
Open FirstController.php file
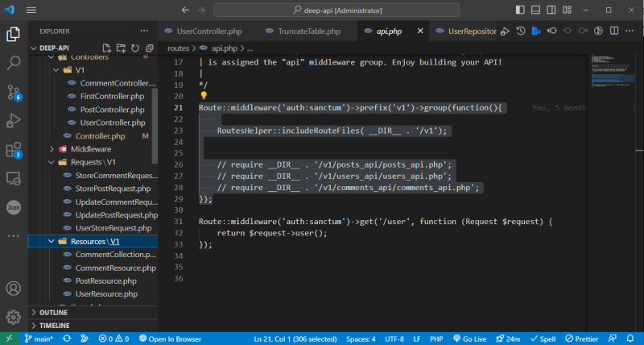[112, 96]
